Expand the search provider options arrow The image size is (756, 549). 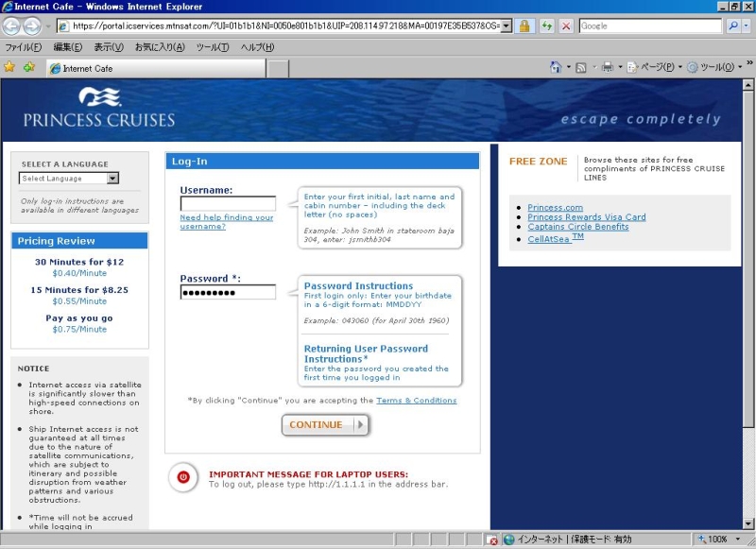tap(747, 26)
